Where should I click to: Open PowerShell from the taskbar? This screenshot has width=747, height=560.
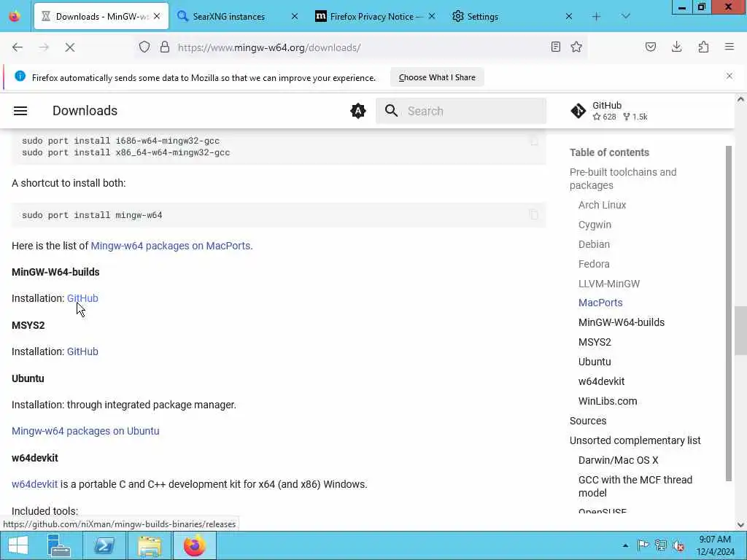coord(104,545)
